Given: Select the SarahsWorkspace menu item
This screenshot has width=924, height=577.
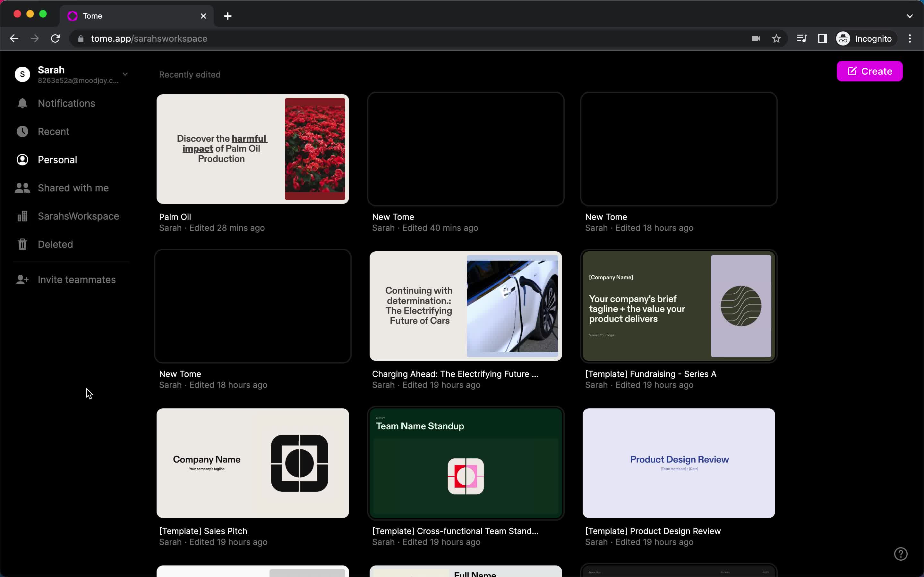Looking at the screenshot, I should tap(79, 216).
